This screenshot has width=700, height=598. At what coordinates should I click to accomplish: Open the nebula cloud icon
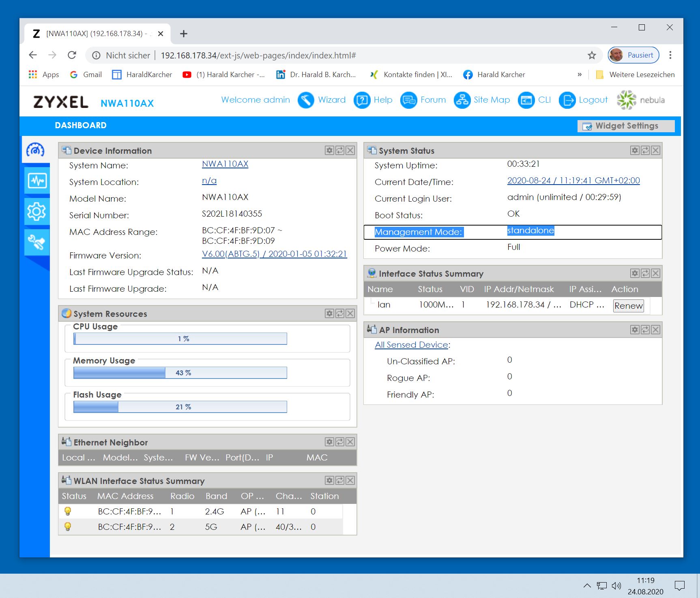[627, 100]
